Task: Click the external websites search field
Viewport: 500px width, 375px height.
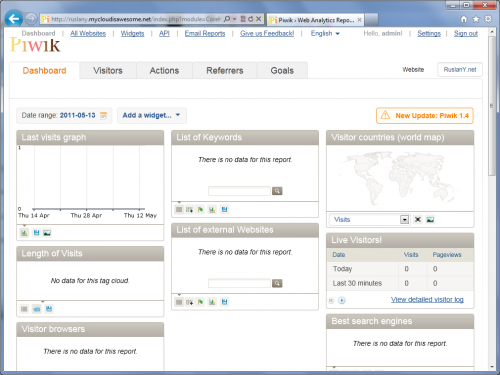Action: tap(239, 283)
